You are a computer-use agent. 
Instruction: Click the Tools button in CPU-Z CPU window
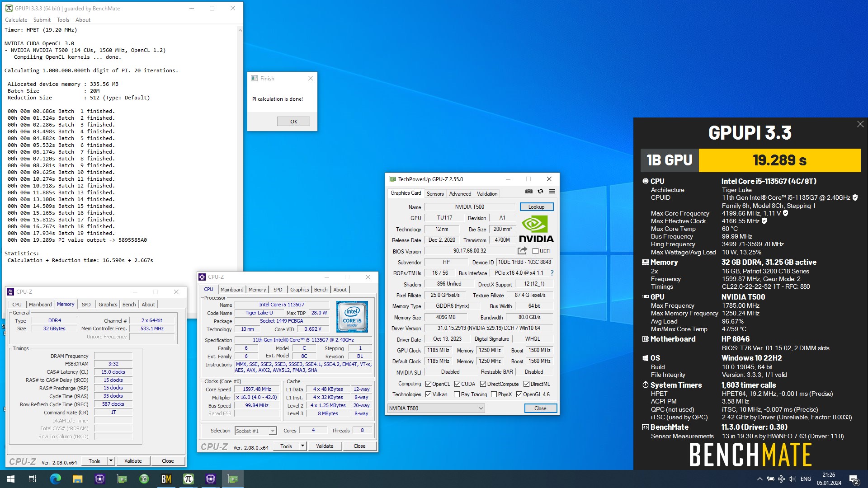286,446
